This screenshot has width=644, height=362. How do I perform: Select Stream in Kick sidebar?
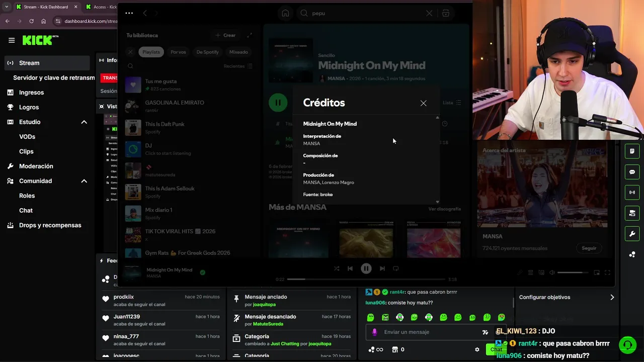point(47,63)
